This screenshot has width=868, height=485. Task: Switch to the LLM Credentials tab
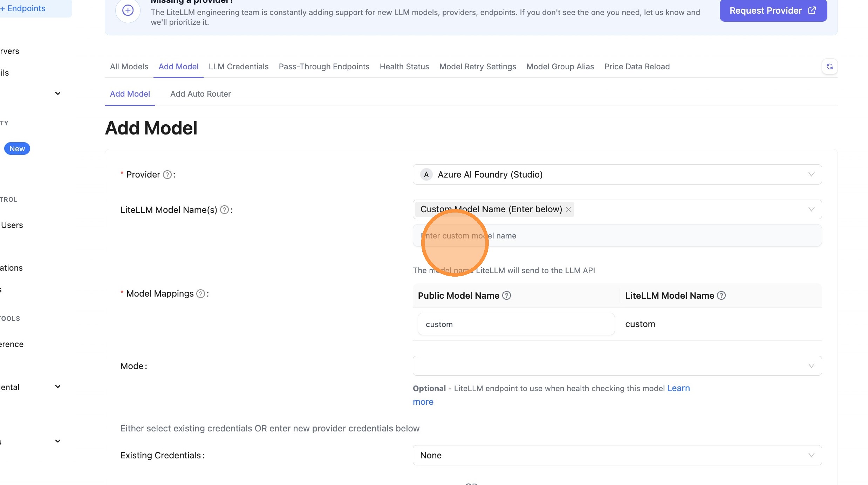238,67
